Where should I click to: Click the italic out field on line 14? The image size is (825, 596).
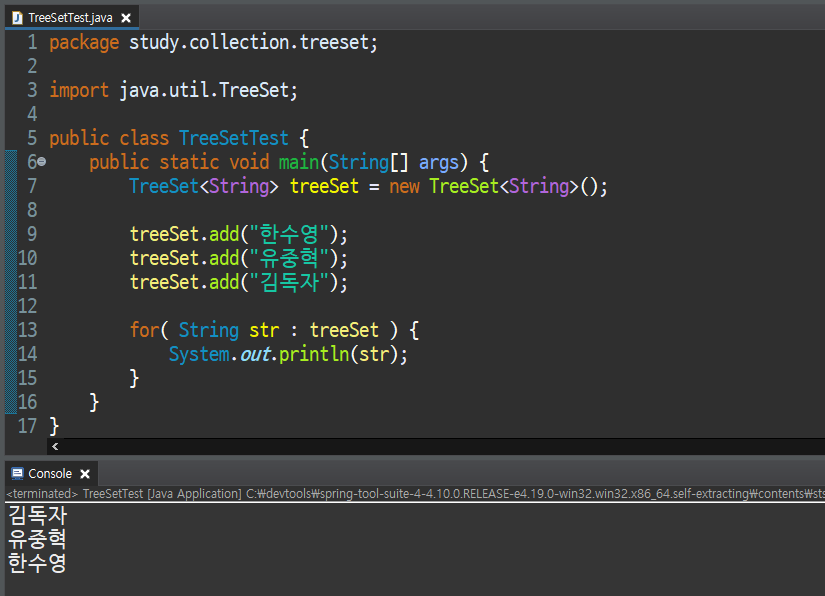click(x=255, y=355)
